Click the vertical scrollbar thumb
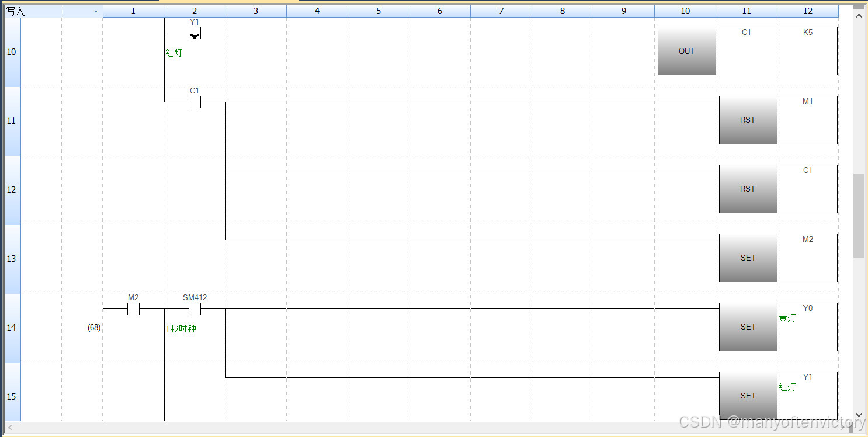 (859, 215)
